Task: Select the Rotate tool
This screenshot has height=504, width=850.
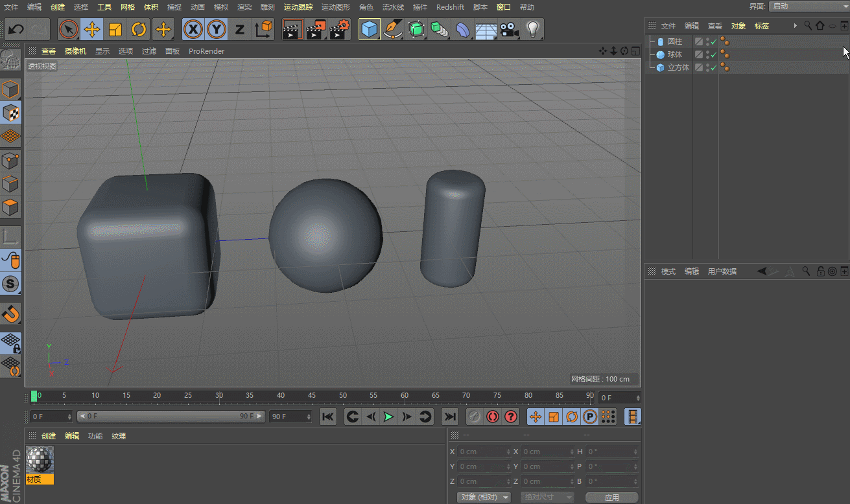Action: tap(139, 29)
